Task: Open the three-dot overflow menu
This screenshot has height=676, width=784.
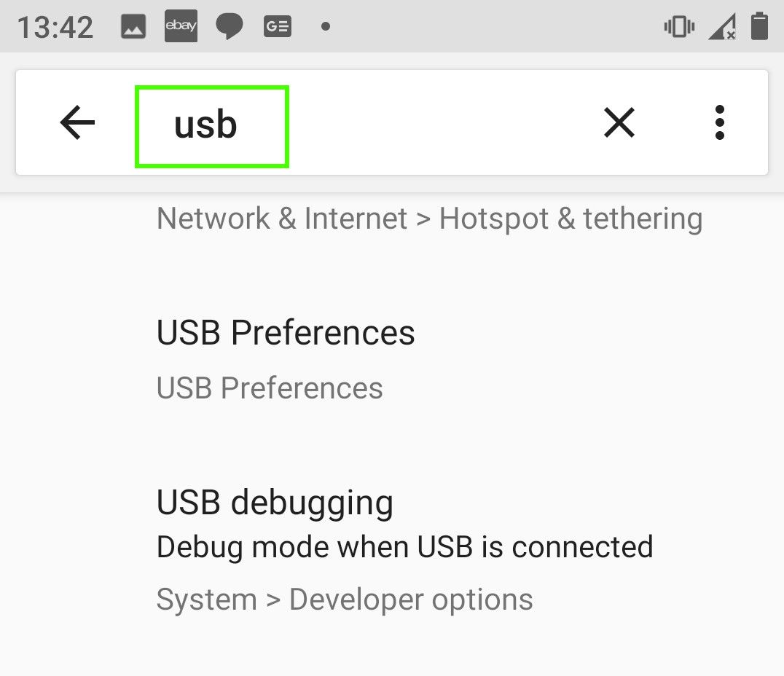Action: click(x=720, y=122)
